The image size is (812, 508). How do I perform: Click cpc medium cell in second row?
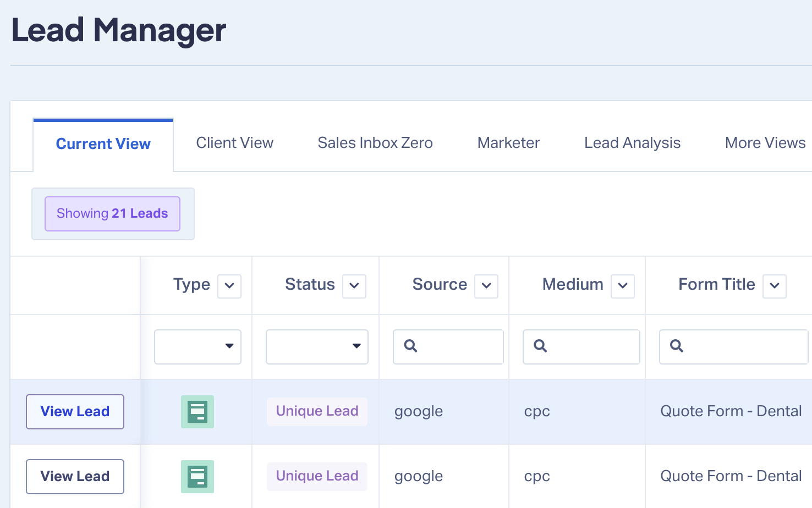point(537,477)
